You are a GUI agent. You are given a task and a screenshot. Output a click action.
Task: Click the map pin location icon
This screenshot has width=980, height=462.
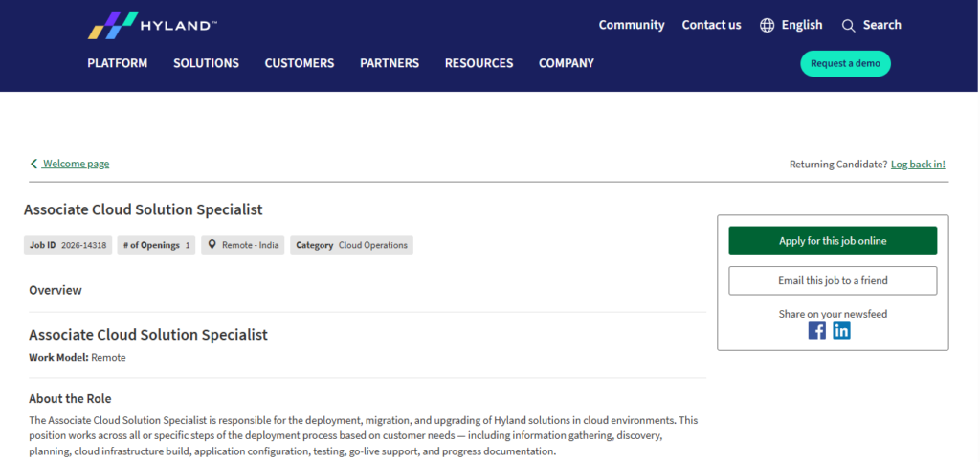click(x=212, y=245)
